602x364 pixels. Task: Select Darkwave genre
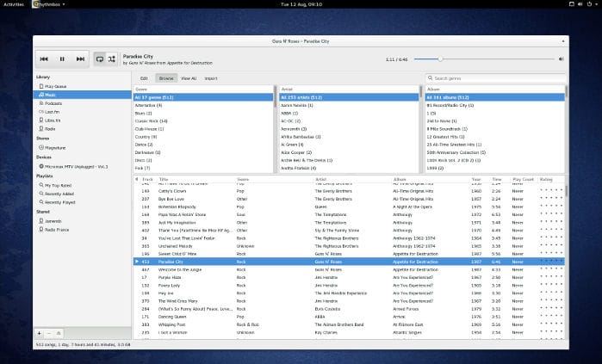tap(203, 152)
